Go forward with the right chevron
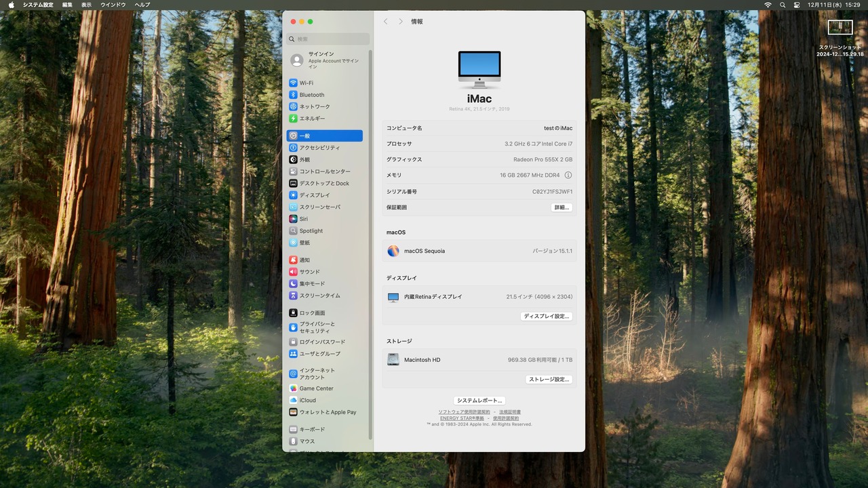This screenshot has width=868, height=488. pyautogui.click(x=401, y=22)
